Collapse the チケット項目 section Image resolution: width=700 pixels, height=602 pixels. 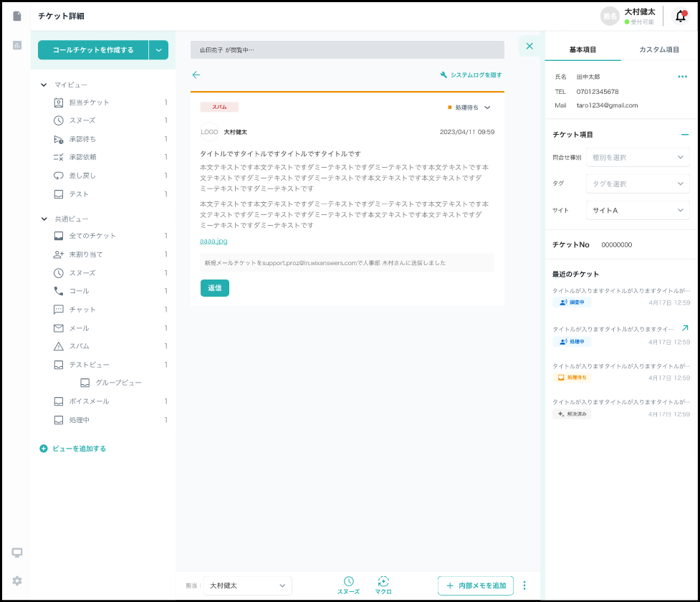pyautogui.click(x=684, y=135)
